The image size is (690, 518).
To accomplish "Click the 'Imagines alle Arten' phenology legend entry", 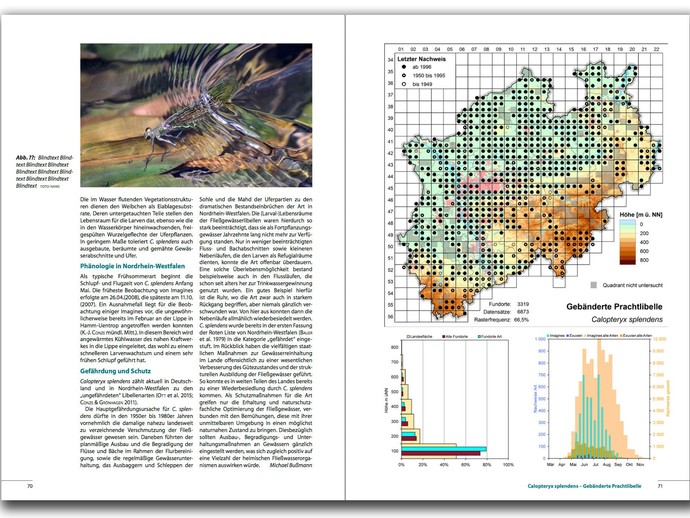I will click(x=601, y=335).
